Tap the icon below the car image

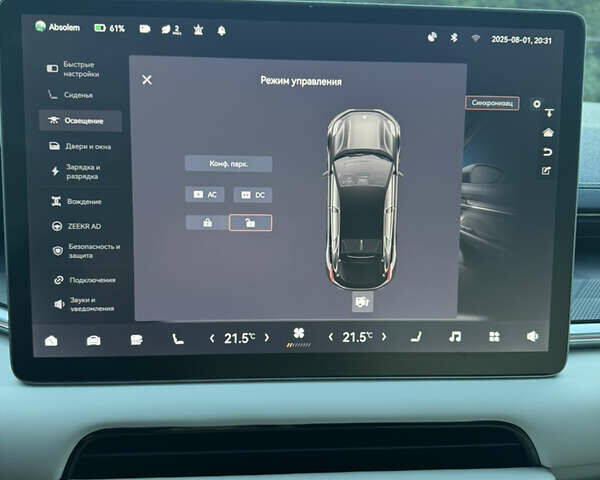[362, 301]
